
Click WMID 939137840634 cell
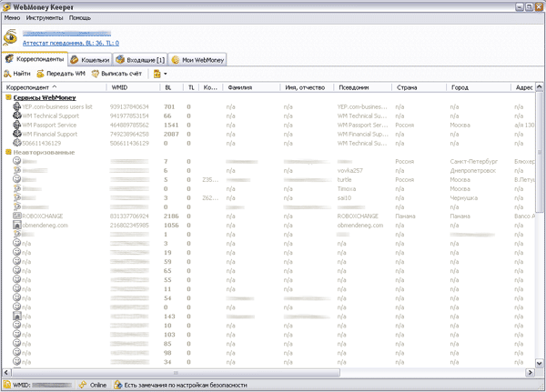(129, 107)
